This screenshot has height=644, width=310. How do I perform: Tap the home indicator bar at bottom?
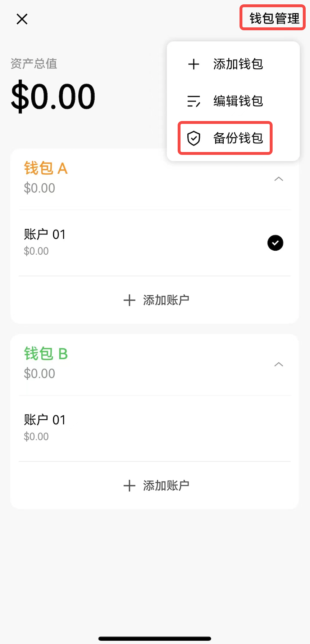(155, 639)
